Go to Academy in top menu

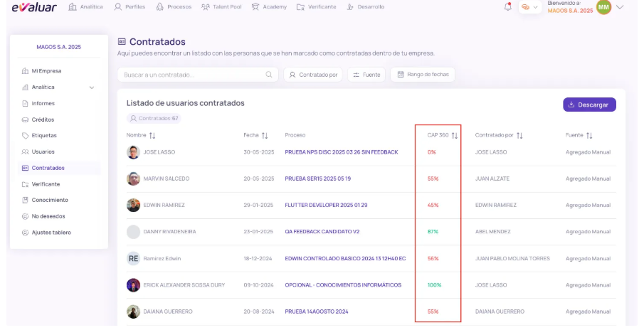pyautogui.click(x=269, y=7)
